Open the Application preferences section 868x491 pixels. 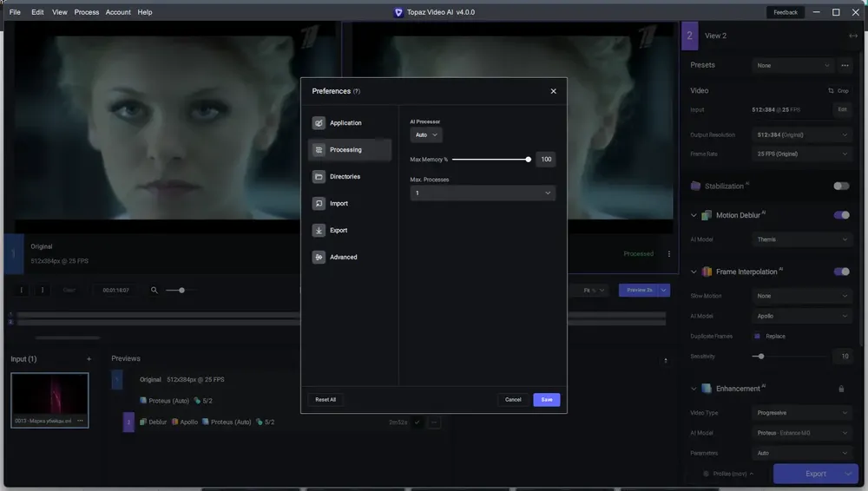tap(349, 123)
